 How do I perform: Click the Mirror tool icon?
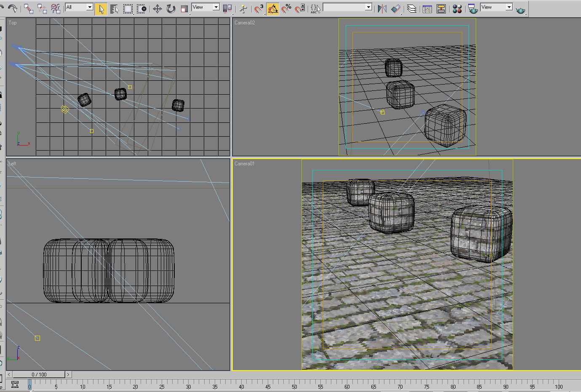[382, 8]
